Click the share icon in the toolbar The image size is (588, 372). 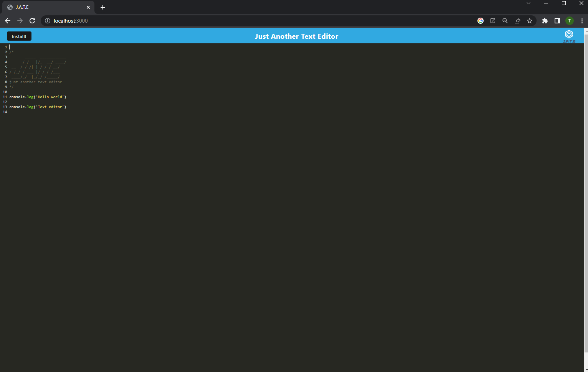pyautogui.click(x=517, y=21)
